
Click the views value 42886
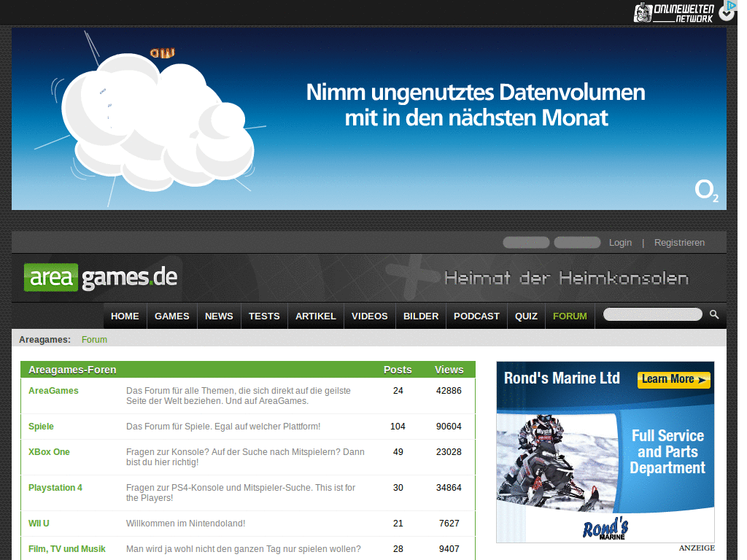click(x=449, y=391)
